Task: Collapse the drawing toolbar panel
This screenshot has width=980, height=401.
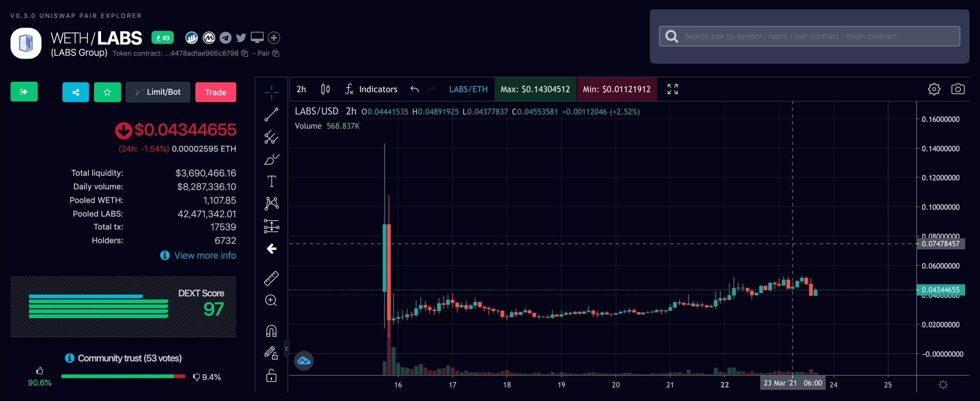Action: pos(286,349)
